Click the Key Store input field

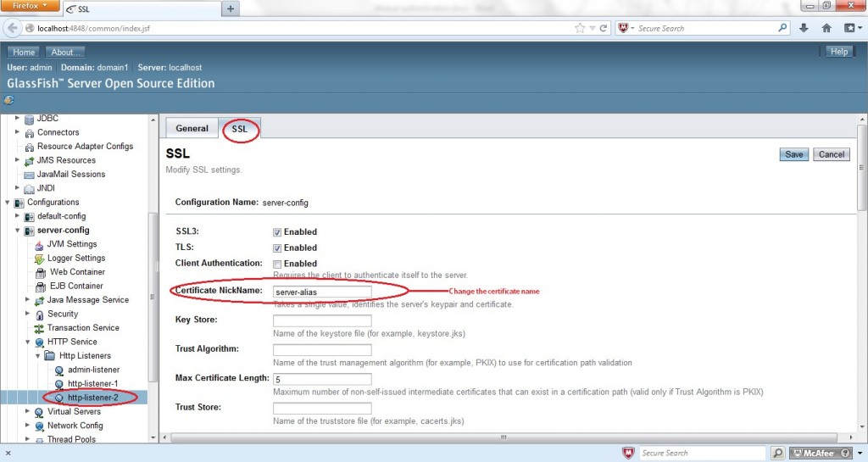[322, 320]
